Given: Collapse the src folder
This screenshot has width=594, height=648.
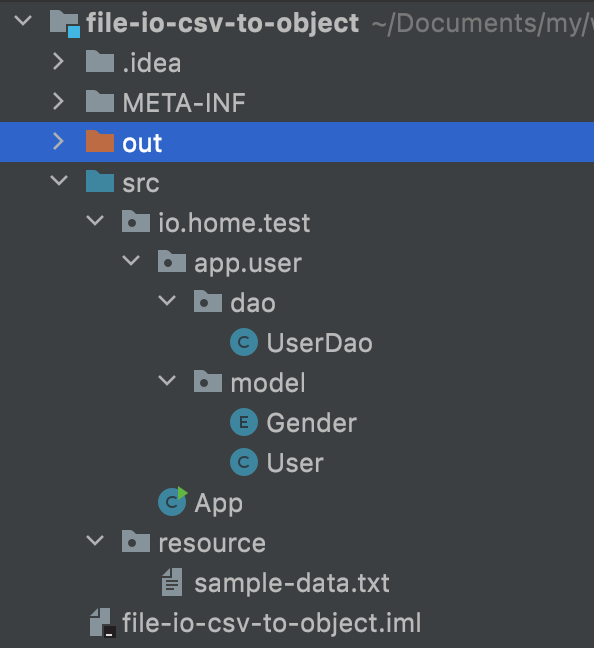Looking at the screenshot, I should coord(59,180).
